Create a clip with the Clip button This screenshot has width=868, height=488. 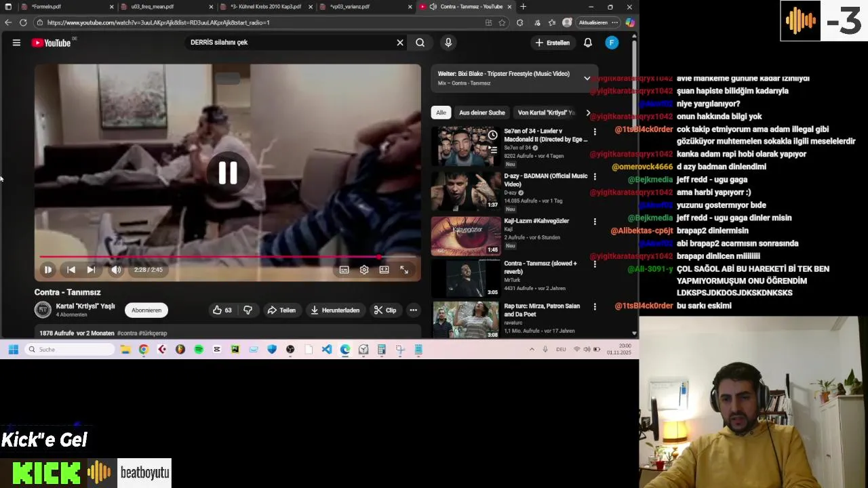pyautogui.click(x=385, y=310)
